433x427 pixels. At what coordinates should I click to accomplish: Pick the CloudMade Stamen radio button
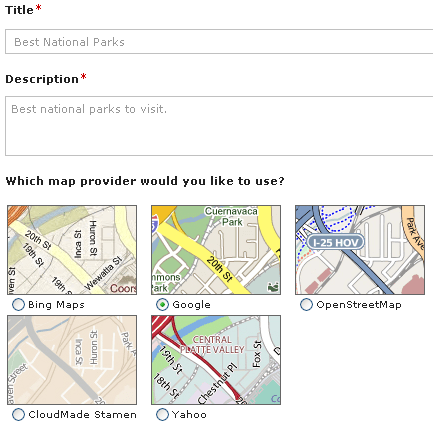click(18, 415)
